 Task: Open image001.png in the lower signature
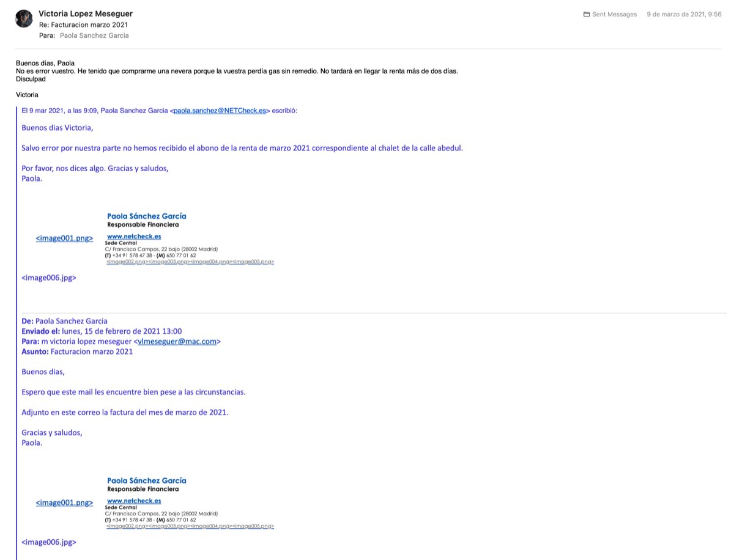click(x=64, y=503)
